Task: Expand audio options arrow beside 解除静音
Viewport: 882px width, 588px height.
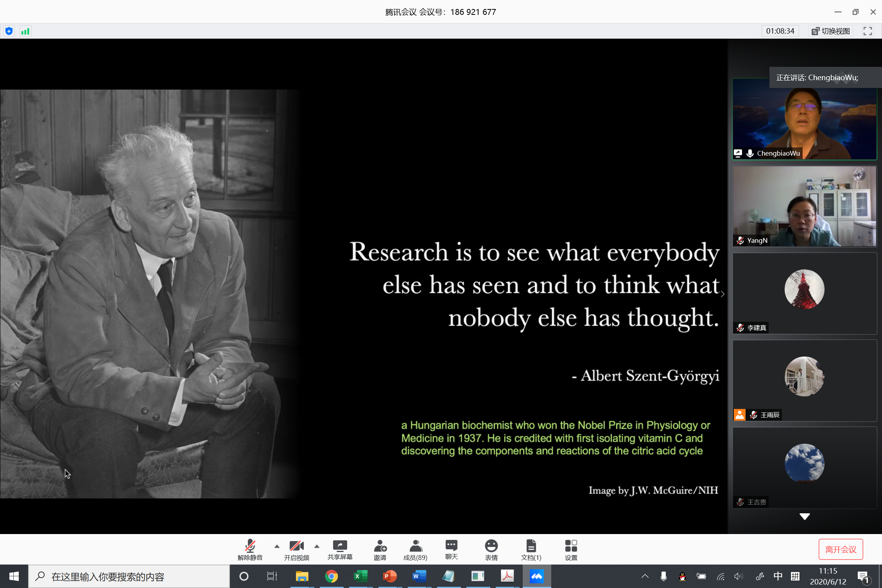Action: [x=277, y=546]
